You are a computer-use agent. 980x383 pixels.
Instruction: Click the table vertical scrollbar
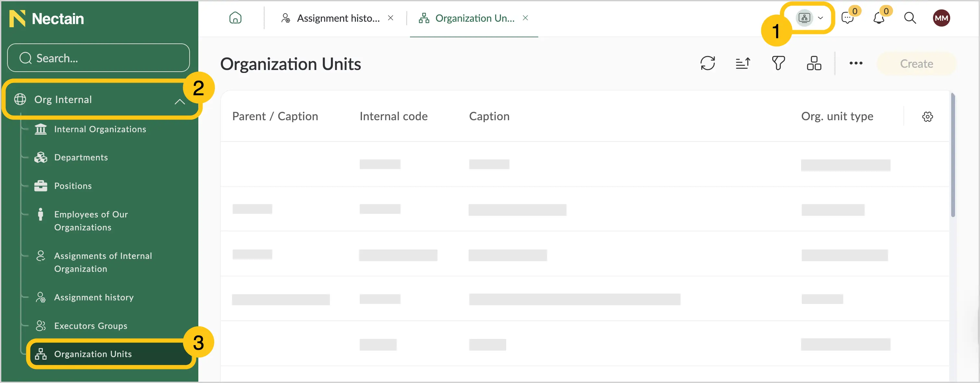[952, 155]
